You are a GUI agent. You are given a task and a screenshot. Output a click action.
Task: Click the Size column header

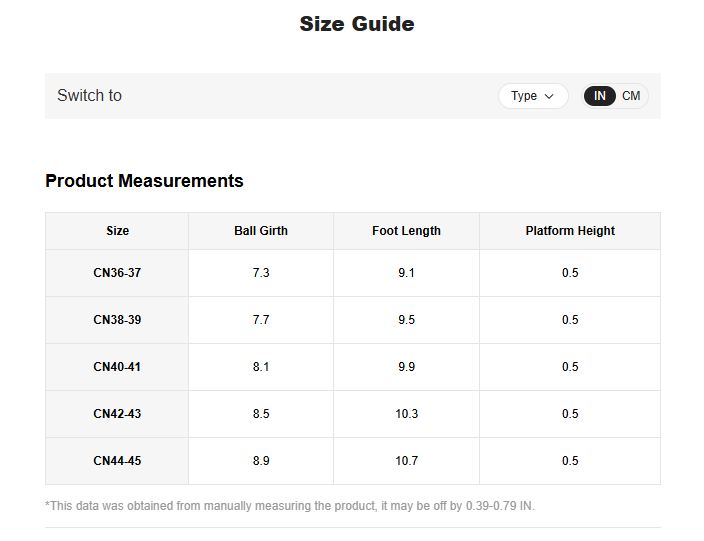click(x=117, y=231)
